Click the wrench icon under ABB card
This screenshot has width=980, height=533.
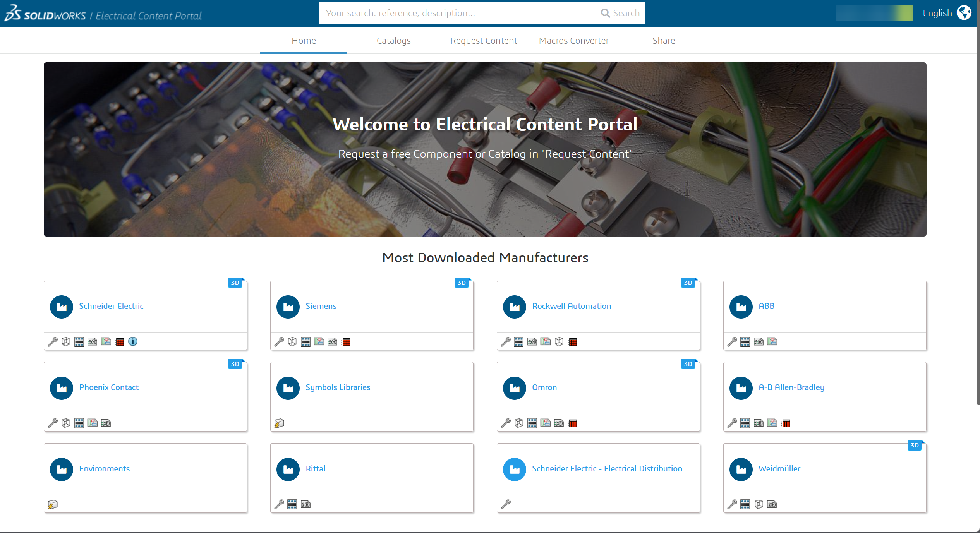732,342
